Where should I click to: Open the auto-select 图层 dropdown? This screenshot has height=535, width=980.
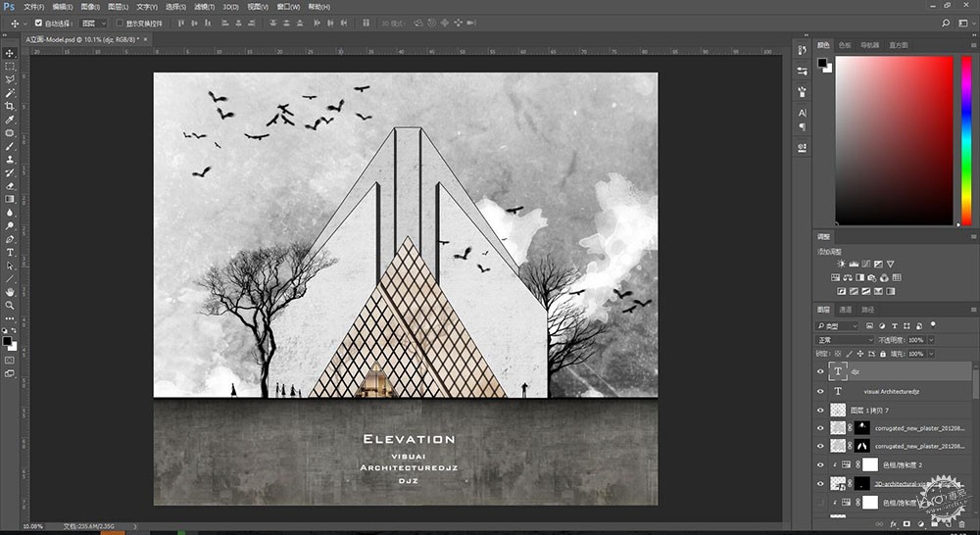(x=94, y=24)
